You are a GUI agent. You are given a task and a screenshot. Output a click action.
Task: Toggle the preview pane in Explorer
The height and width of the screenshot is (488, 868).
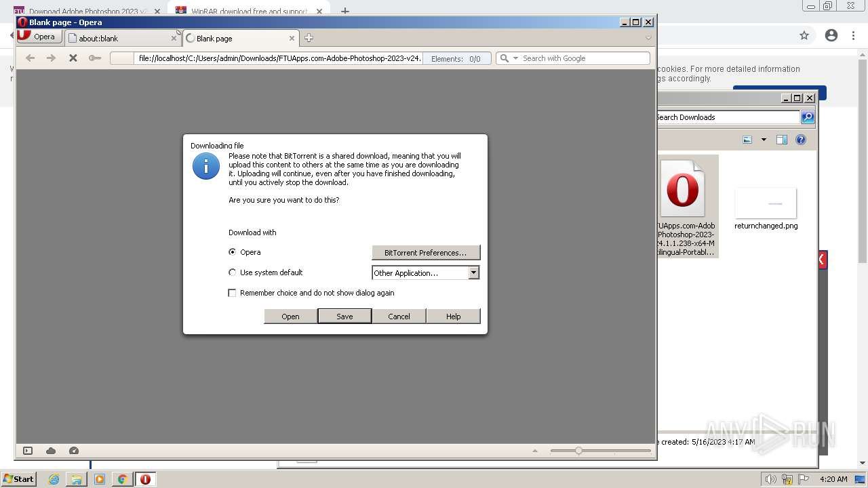point(781,140)
